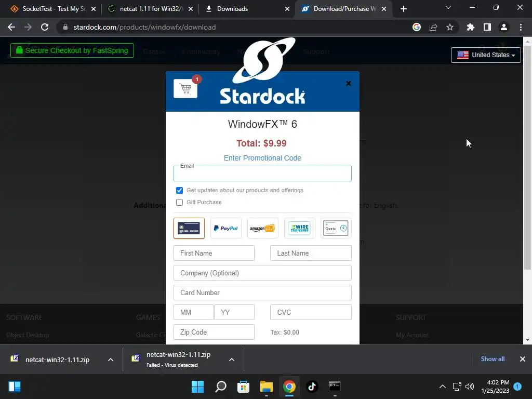Open Chrome three-dot menu
This screenshot has width=532, height=399.
tap(521, 27)
